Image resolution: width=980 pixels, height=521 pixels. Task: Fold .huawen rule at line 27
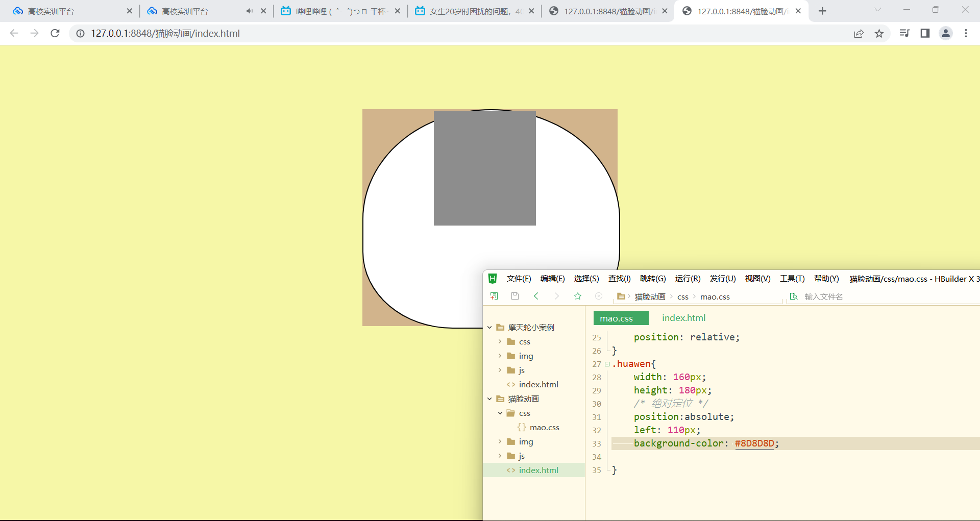607,364
